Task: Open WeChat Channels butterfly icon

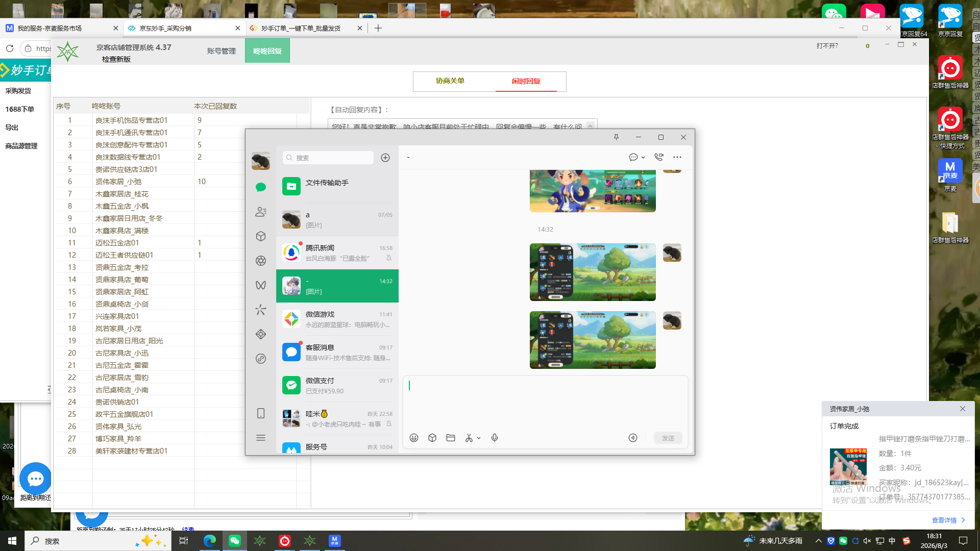Action: 261,285
